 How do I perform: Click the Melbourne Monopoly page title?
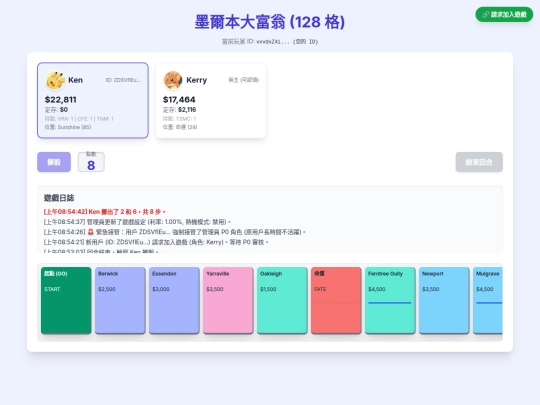(270, 22)
